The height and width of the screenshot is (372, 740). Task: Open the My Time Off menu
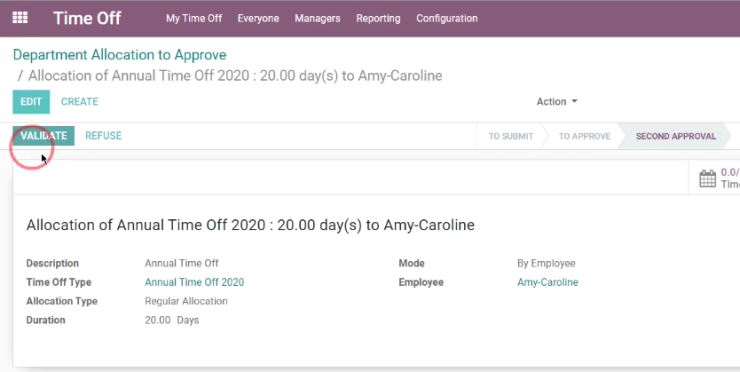(x=194, y=18)
